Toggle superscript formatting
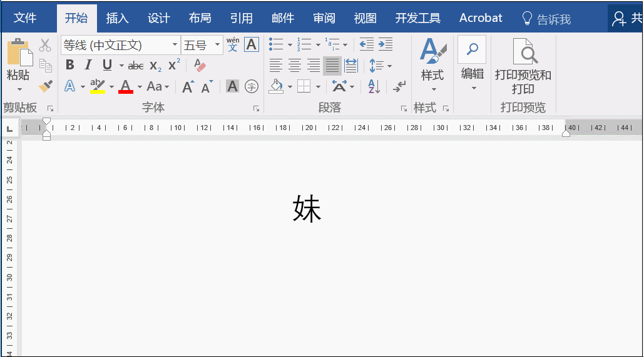644x357 pixels. pos(174,64)
